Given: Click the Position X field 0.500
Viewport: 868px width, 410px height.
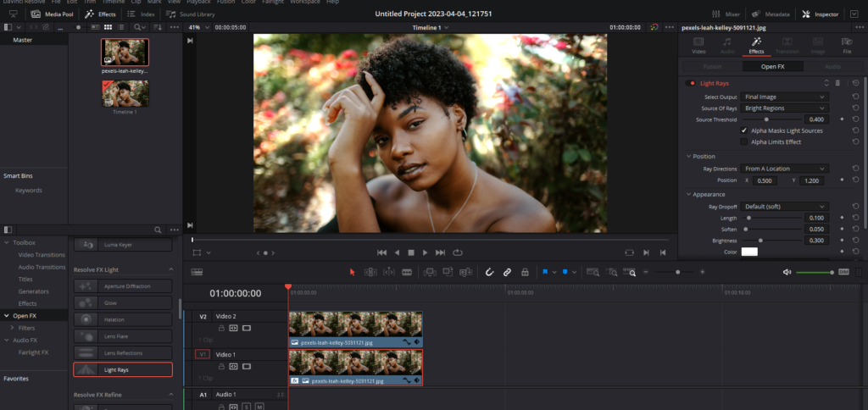Looking at the screenshot, I should (x=765, y=180).
